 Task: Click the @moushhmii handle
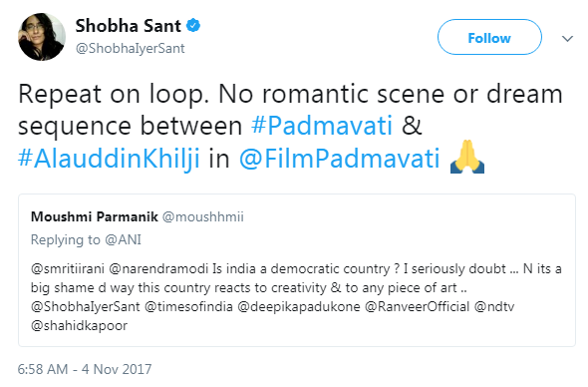point(203,216)
